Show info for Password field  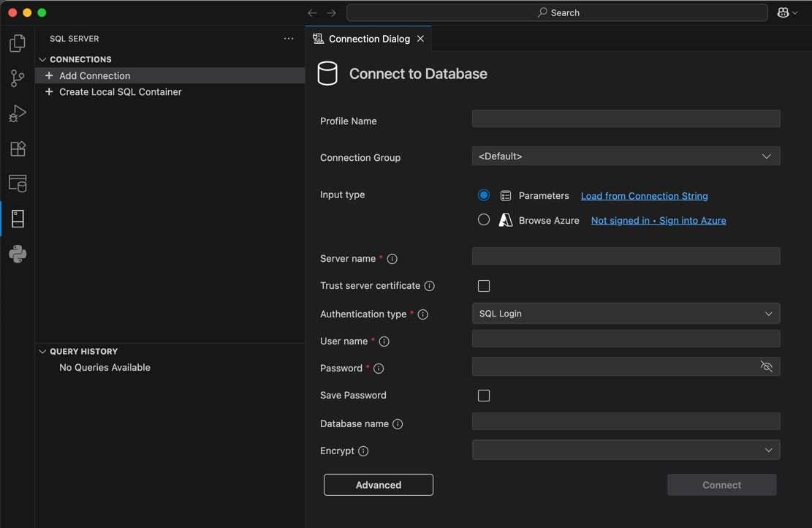point(379,369)
